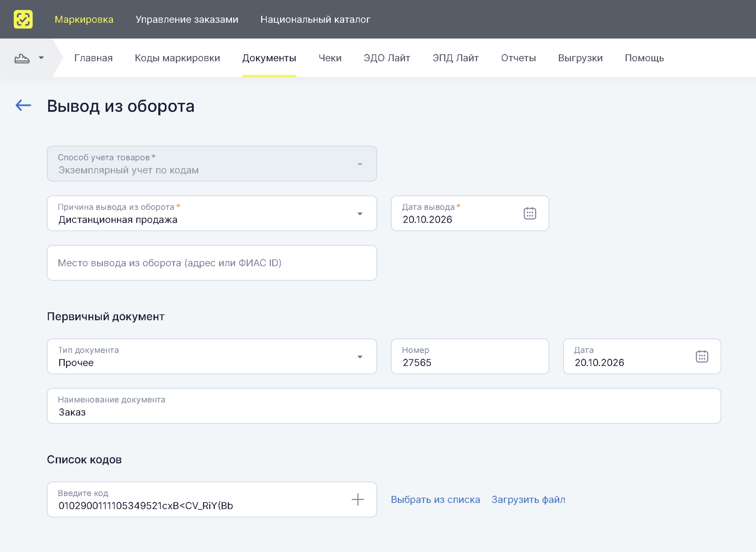The width and height of the screenshot is (756, 552).
Task: Open Способ учета товаров dropdown
Action: coord(212,164)
